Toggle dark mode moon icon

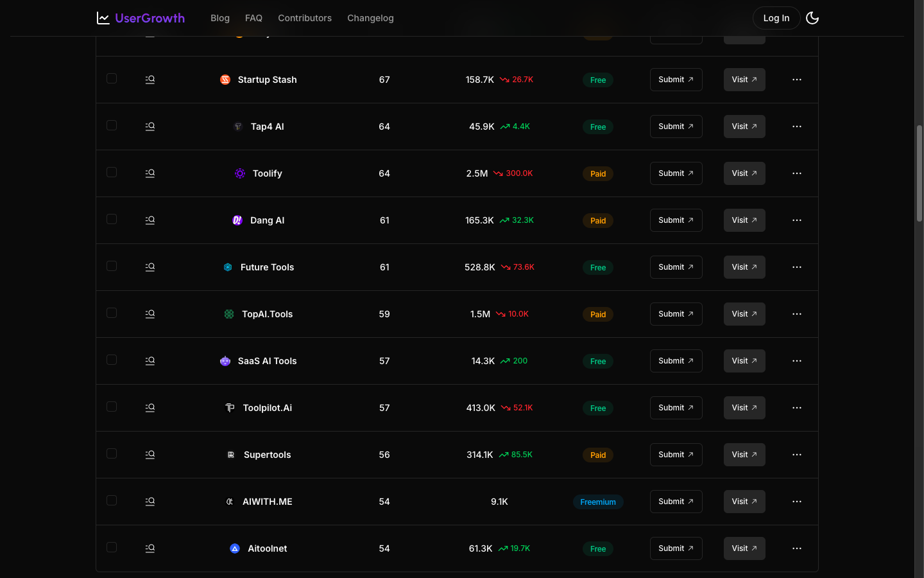(x=812, y=18)
